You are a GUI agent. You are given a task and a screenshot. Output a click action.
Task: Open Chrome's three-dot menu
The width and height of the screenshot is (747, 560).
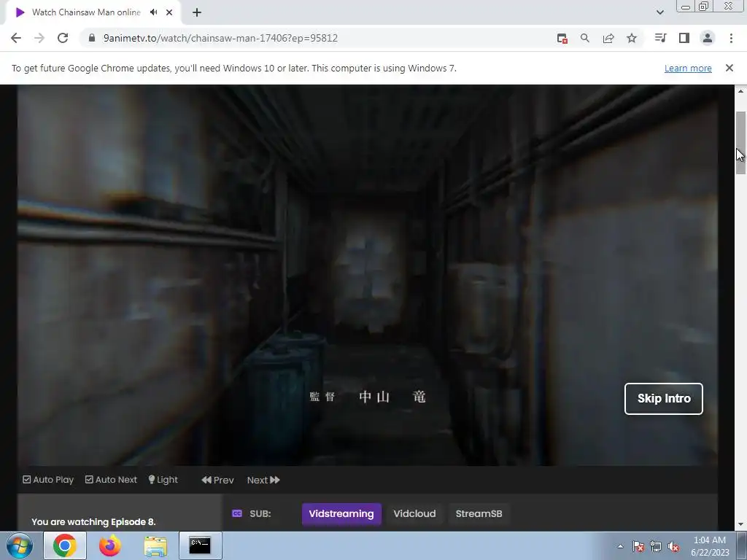tap(731, 38)
